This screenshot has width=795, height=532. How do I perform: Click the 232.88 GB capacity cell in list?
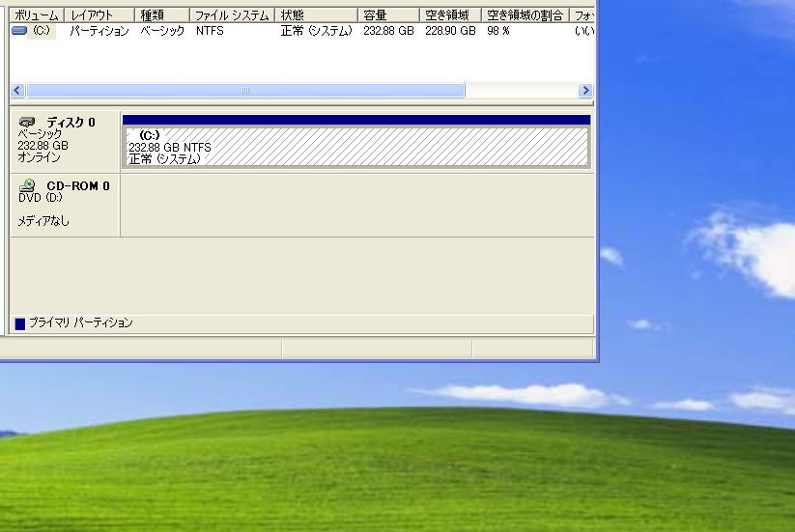389,31
